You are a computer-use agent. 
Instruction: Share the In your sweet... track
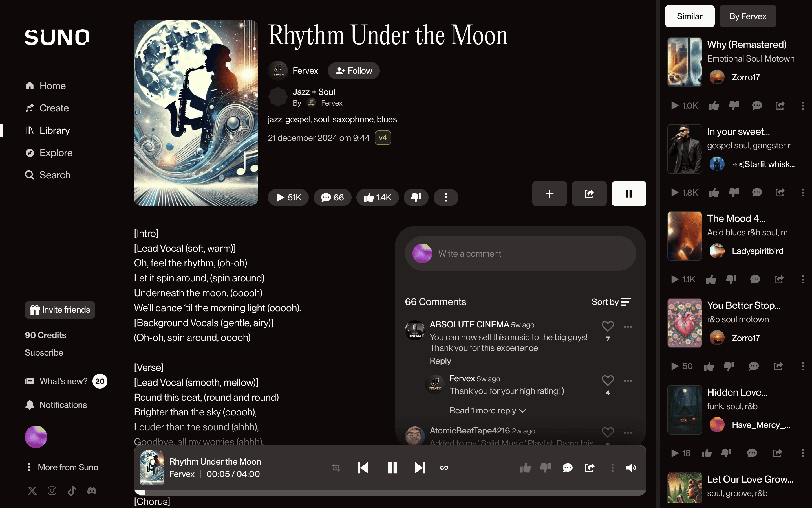coord(780,192)
